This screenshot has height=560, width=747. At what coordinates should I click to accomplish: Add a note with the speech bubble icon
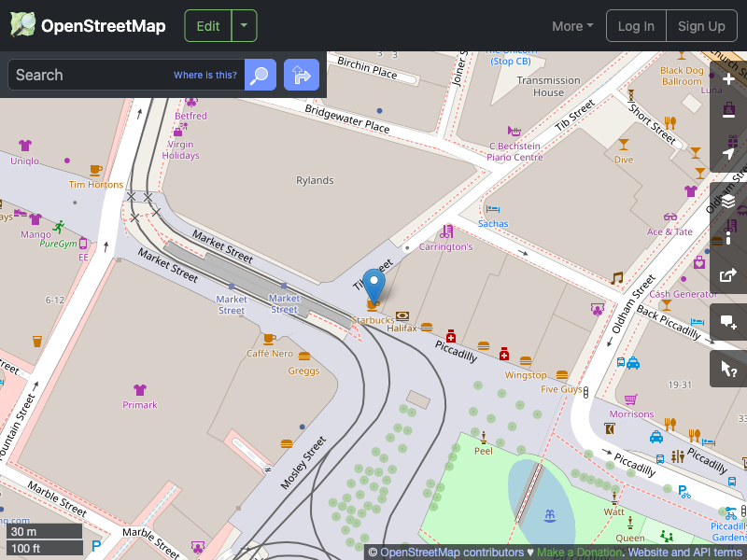tap(728, 323)
